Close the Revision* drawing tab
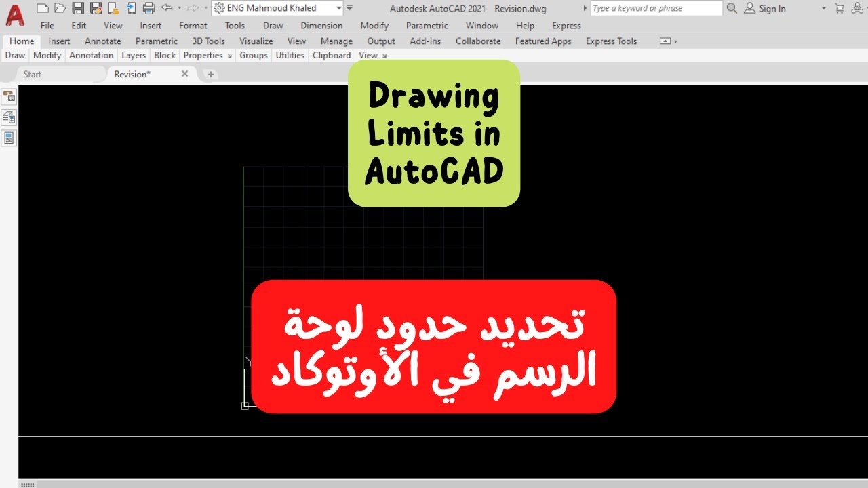Image resolution: width=868 pixels, height=488 pixels. pyautogui.click(x=184, y=73)
